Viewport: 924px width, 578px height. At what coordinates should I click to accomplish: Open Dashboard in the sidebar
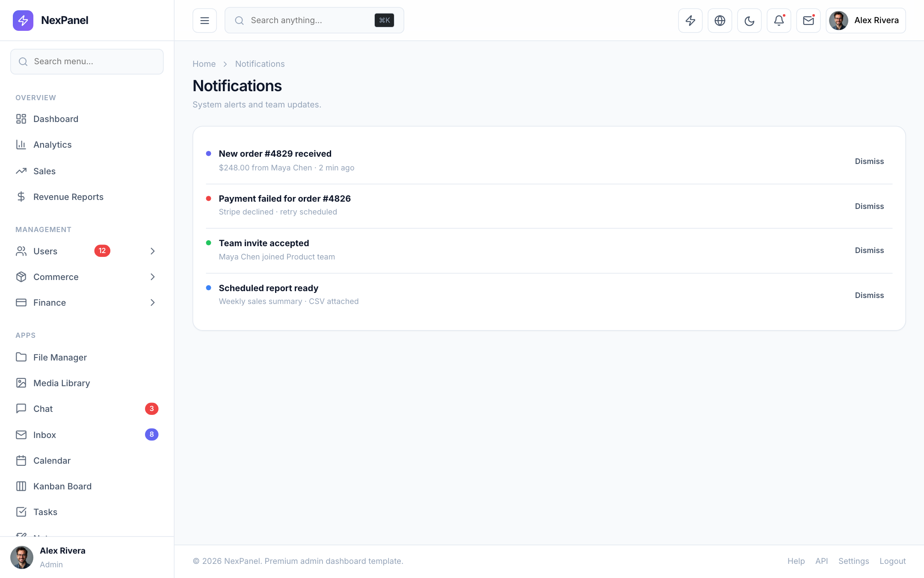tap(87, 119)
